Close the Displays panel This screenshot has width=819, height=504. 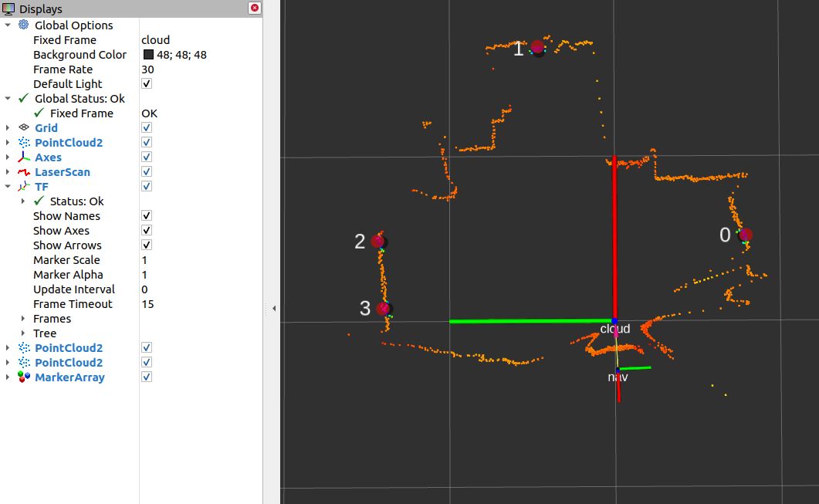pyautogui.click(x=254, y=8)
